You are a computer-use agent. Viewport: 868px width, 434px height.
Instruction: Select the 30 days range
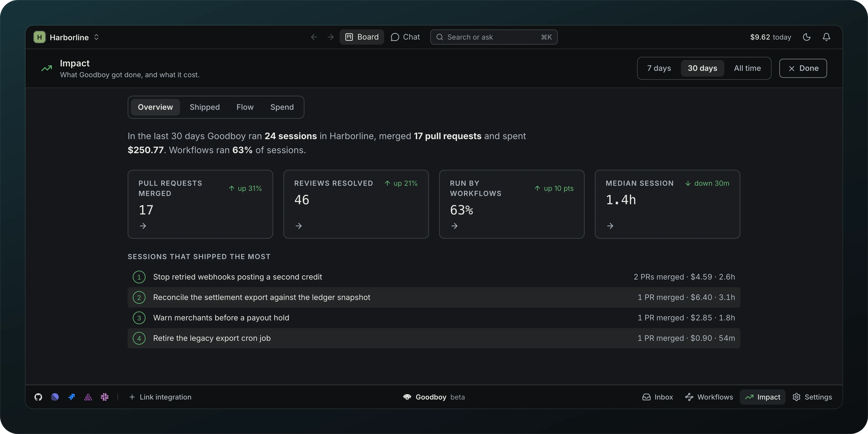point(702,69)
